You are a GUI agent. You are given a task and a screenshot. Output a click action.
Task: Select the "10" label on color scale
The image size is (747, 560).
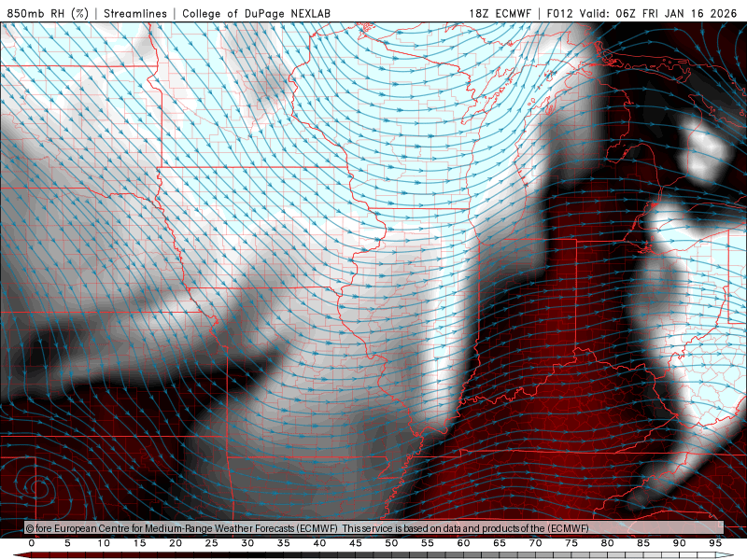tap(104, 543)
